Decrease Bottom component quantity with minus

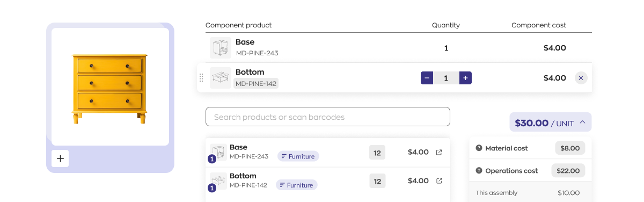point(427,78)
